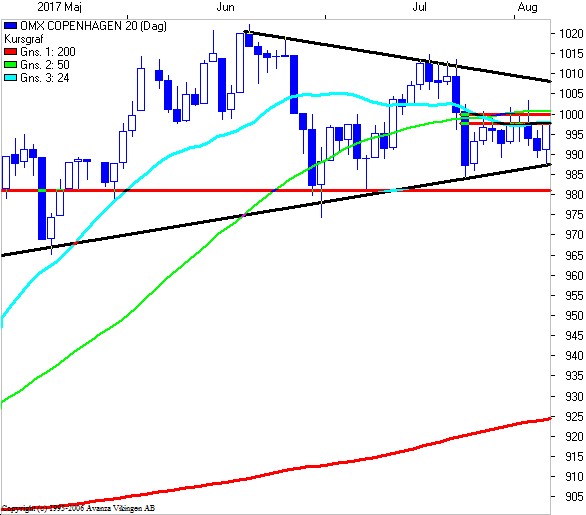Click the 1000 price axis label

click(571, 114)
